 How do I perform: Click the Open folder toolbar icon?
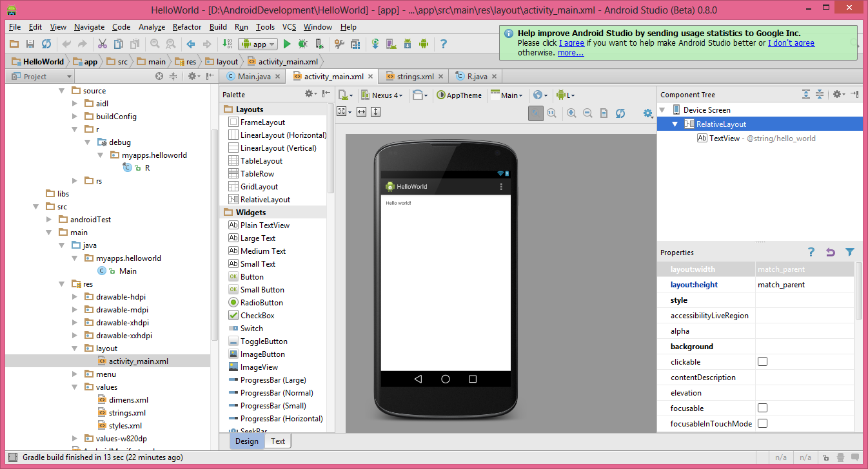pyautogui.click(x=14, y=44)
